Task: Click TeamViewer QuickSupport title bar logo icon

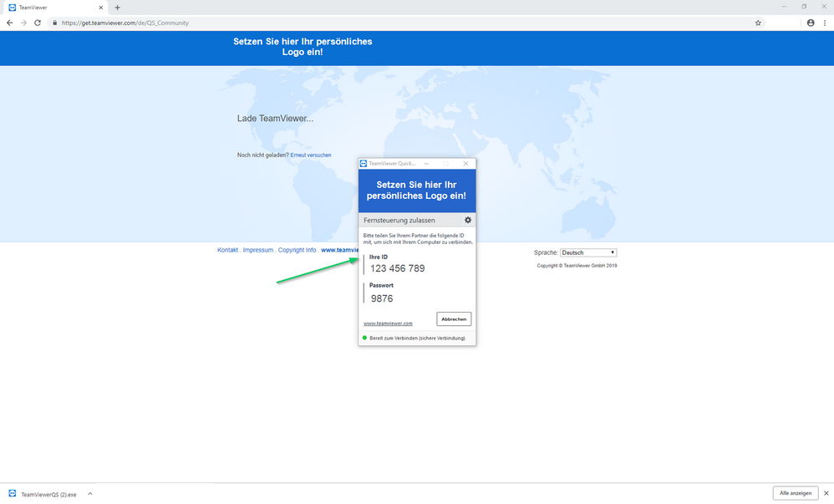Action: [x=364, y=163]
